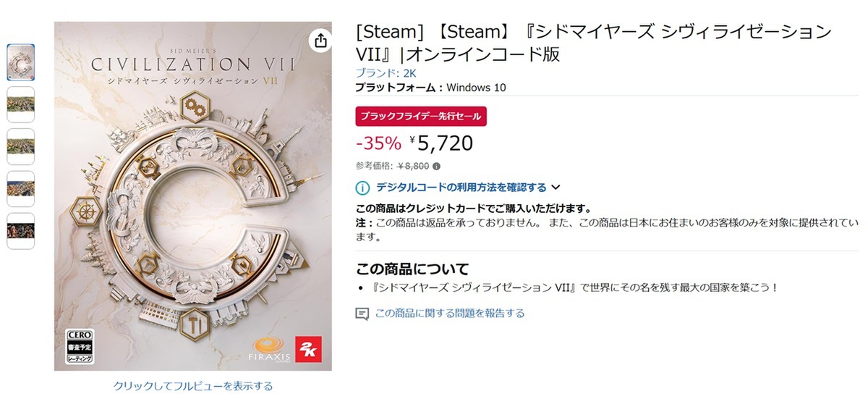Select the first cover art thumbnail
Viewport: 868px width, 399px height.
21,62
